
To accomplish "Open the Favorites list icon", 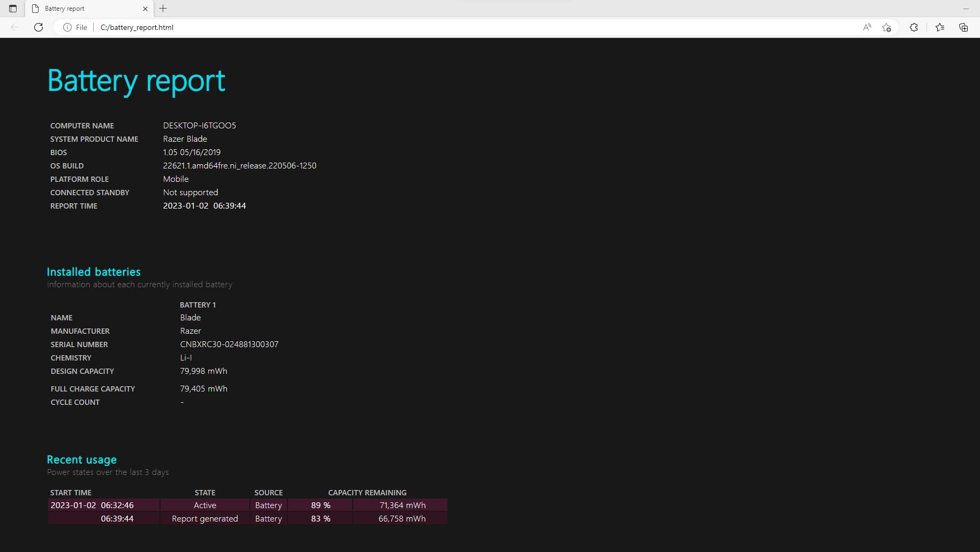I will [x=939, y=27].
